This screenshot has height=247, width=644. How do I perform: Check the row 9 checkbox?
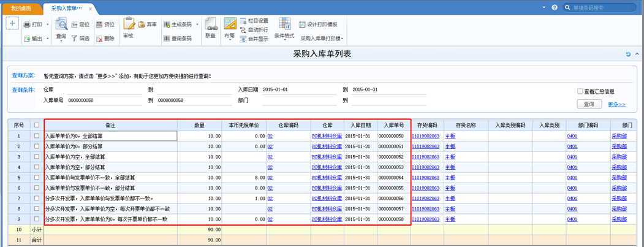tap(37, 219)
